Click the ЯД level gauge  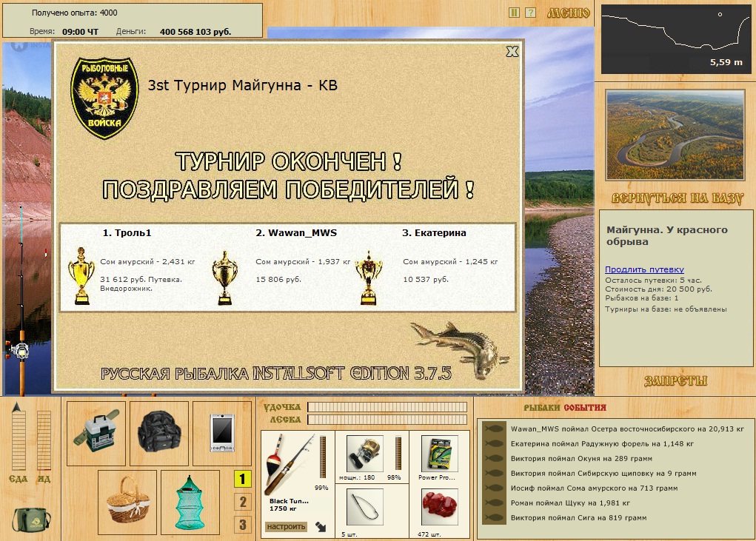[44, 440]
